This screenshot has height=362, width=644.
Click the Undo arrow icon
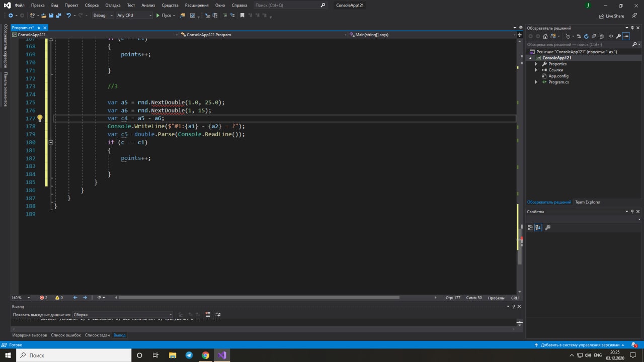point(69,16)
